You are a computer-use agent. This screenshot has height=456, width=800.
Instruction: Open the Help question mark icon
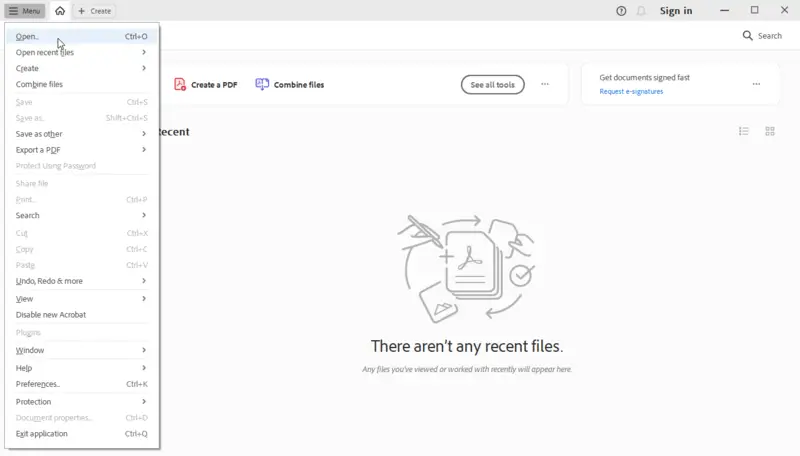621,11
